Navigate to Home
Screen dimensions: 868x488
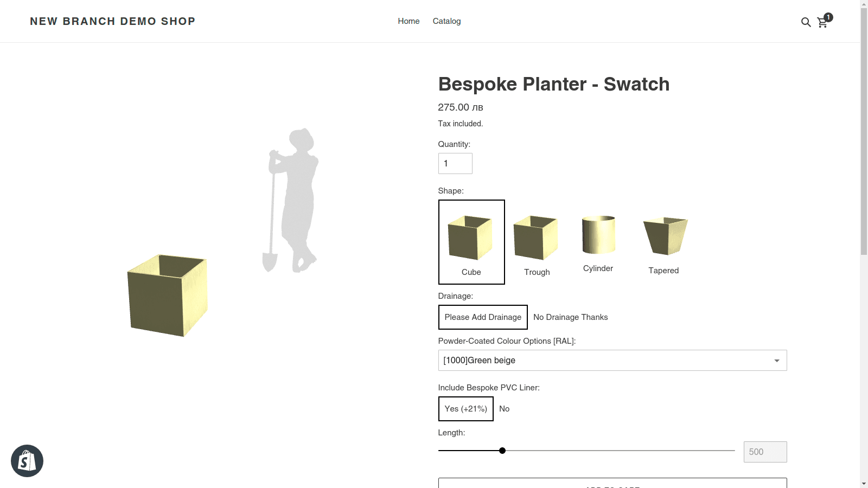pos(408,21)
